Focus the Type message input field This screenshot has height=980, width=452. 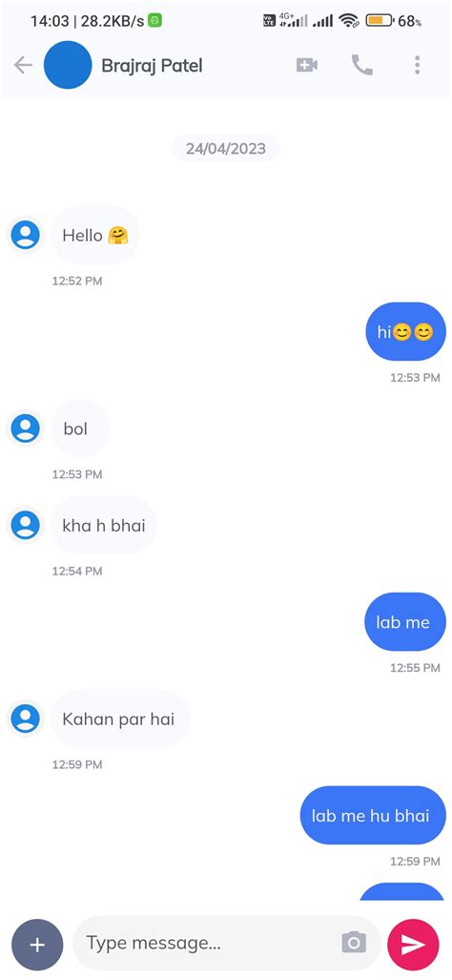pyautogui.click(x=227, y=943)
